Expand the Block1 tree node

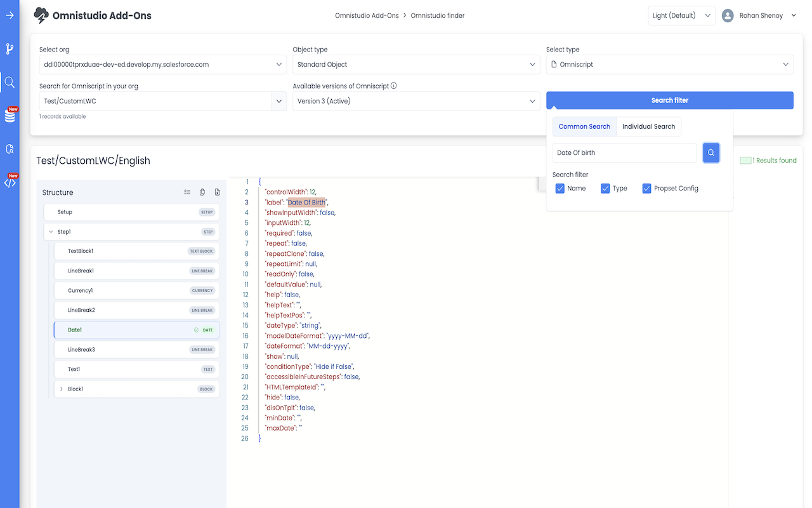coord(62,389)
